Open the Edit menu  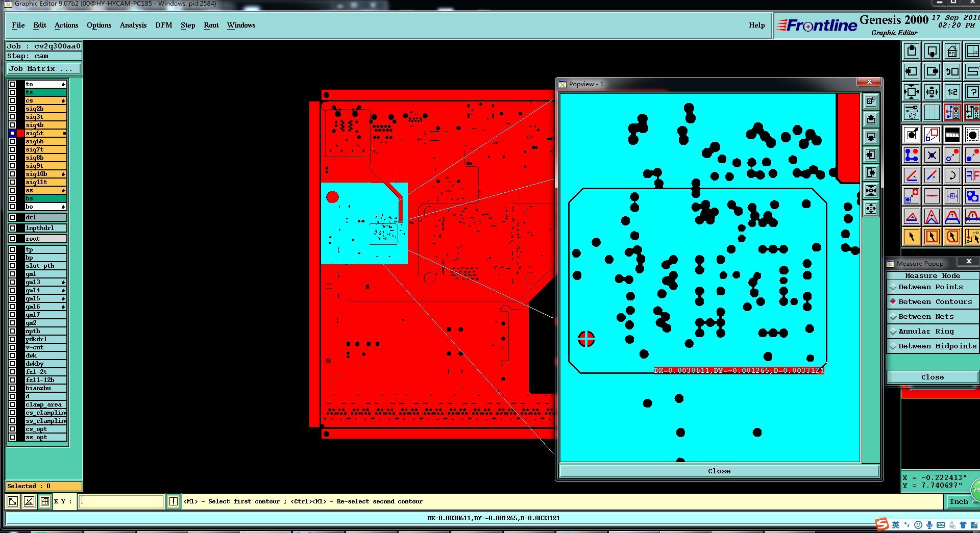coord(40,25)
